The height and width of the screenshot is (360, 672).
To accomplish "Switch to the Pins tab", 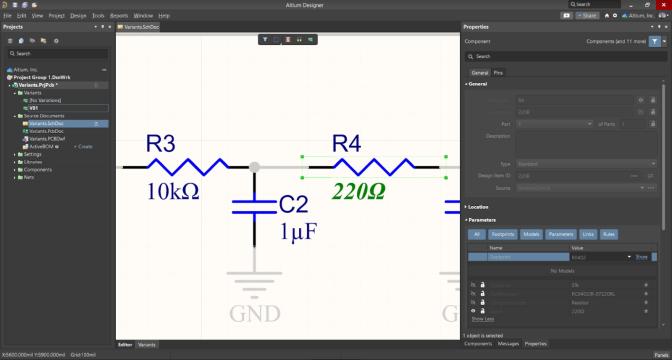I will click(498, 73).
